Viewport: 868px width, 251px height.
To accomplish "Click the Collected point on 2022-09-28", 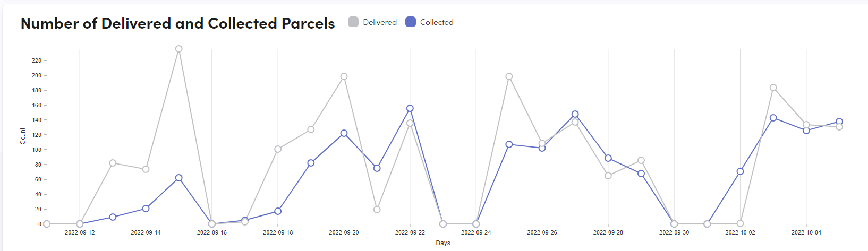I will (x=608, y=158).
